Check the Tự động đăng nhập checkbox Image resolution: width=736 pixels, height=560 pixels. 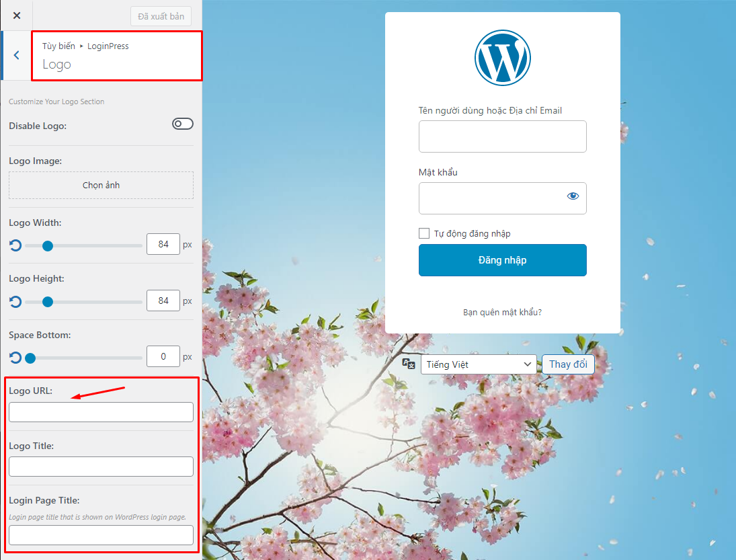423,233
